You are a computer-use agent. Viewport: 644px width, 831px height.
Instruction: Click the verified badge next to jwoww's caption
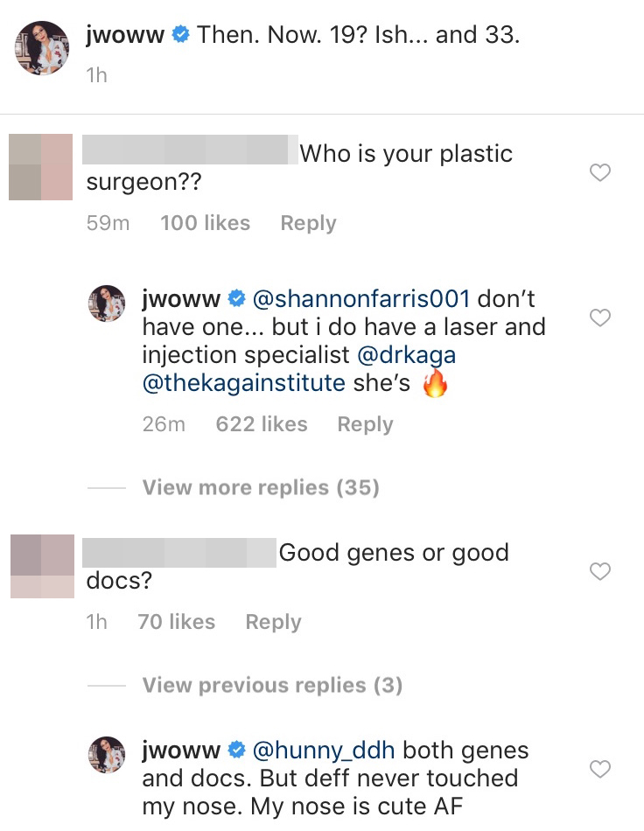(180, 33)
